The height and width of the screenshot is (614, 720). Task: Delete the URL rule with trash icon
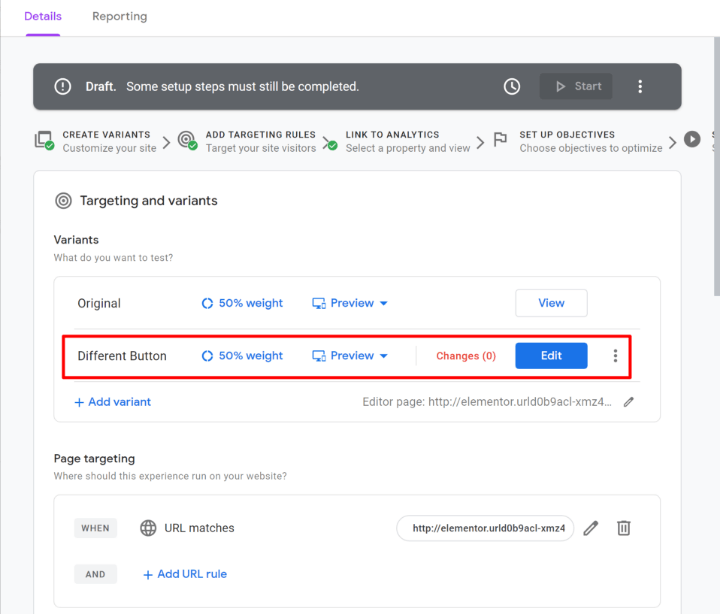click(624, 528)
